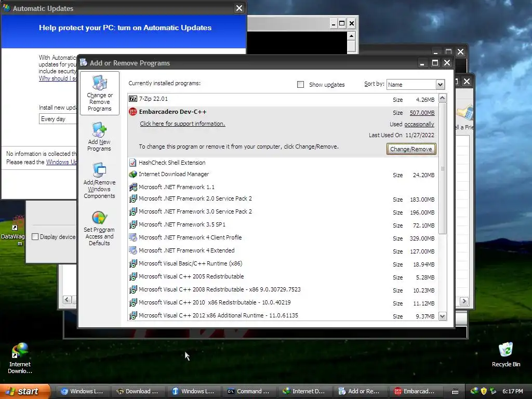Open Add/Remove Windows Components icon
The height and width of the screenshot is (399, 532).
[99, 180]
